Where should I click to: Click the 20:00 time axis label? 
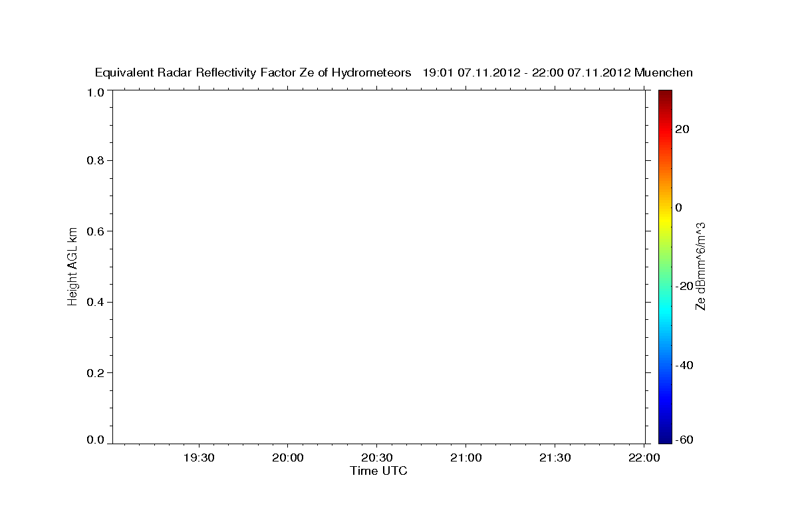(288, 458)
